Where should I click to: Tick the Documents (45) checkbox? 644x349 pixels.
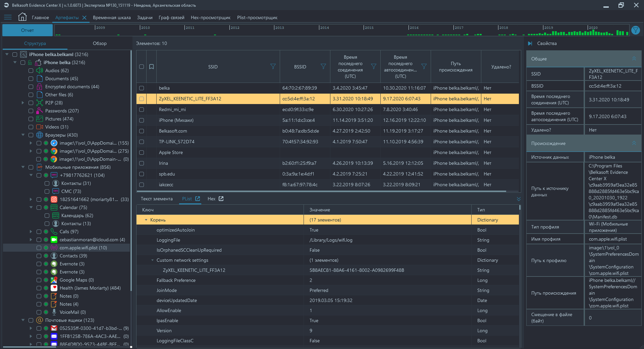31,79
